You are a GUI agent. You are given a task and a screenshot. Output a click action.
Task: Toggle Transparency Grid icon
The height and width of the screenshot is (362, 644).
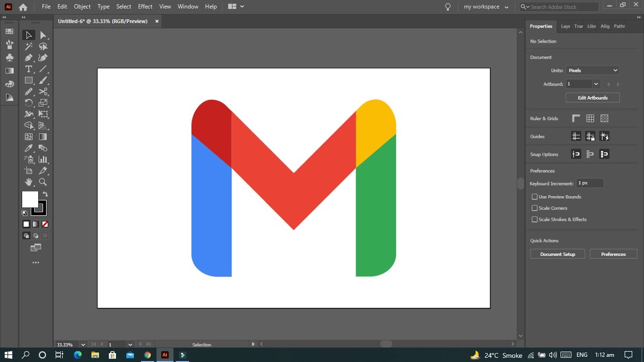tap(604, 118)
